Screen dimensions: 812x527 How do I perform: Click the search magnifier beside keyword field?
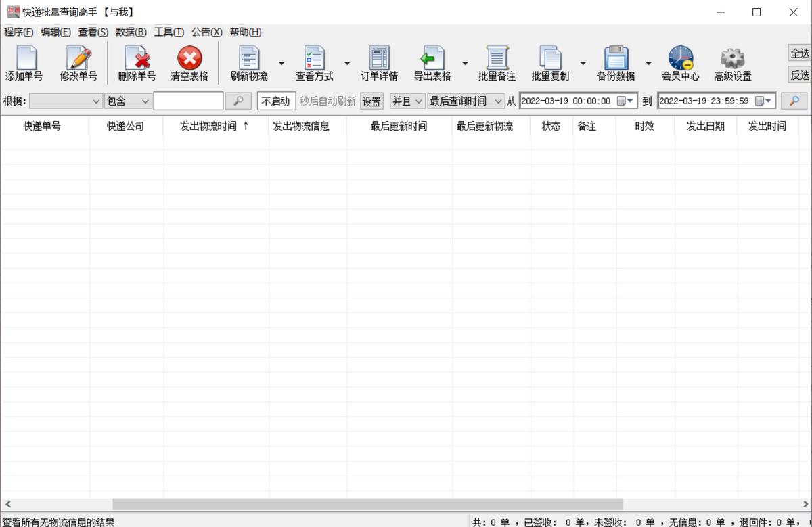tap(238, 101)
